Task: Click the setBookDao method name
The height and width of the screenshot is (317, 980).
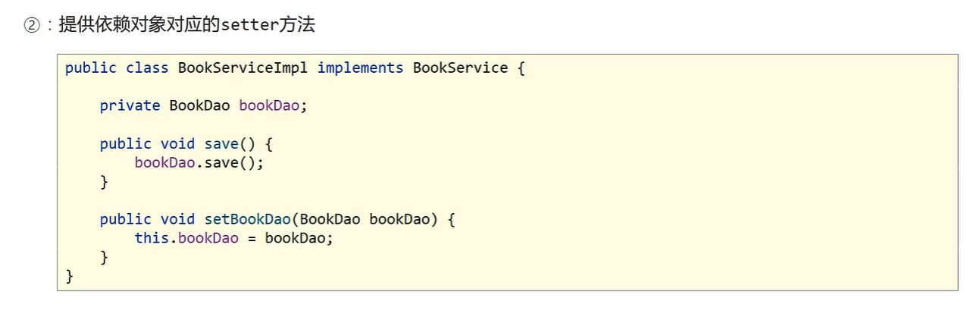Action: click(247, 219)
